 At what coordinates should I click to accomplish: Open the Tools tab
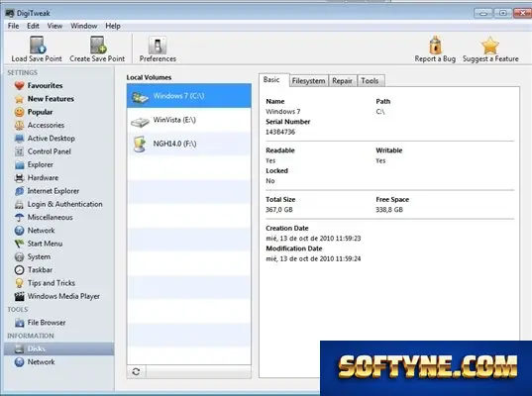[x=370, y=81]
